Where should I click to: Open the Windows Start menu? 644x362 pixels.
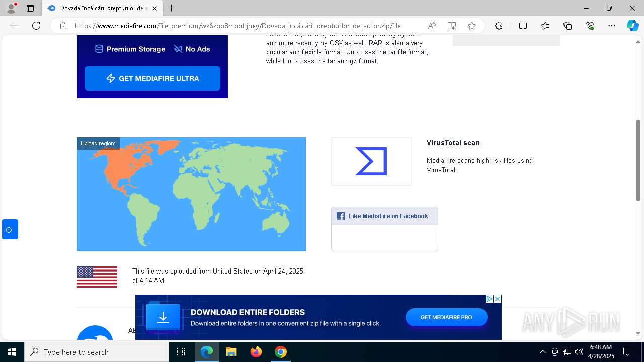tap(12, 352)
